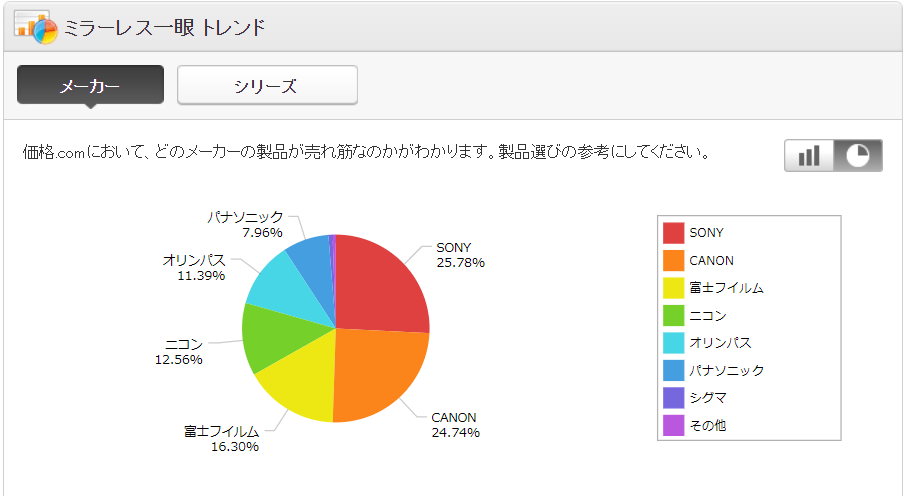The height and width of the screenshot is (496, 904).
Task: Click the オリンパス 11.39% chart label
Action: point(194,268)
